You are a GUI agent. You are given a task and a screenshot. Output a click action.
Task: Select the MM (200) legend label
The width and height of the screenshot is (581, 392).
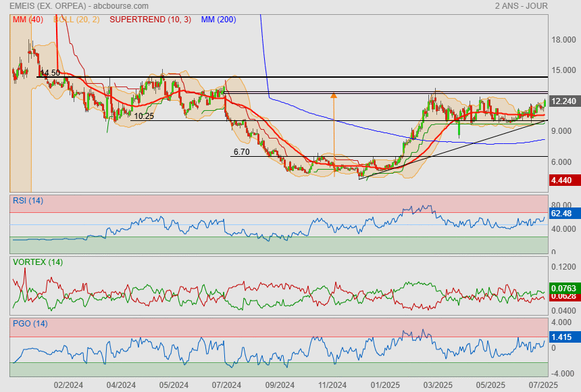(x=219, y=20)
